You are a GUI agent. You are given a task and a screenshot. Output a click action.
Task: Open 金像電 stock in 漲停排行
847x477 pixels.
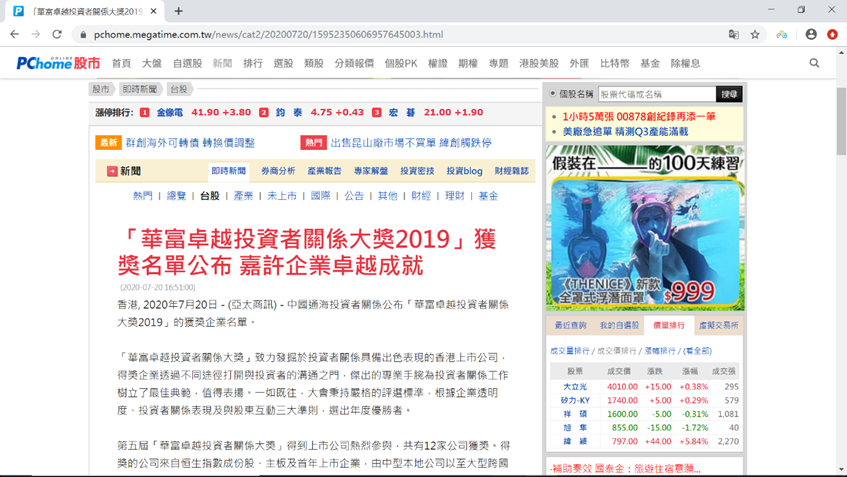pyautogui.click(x=170, y=112)
